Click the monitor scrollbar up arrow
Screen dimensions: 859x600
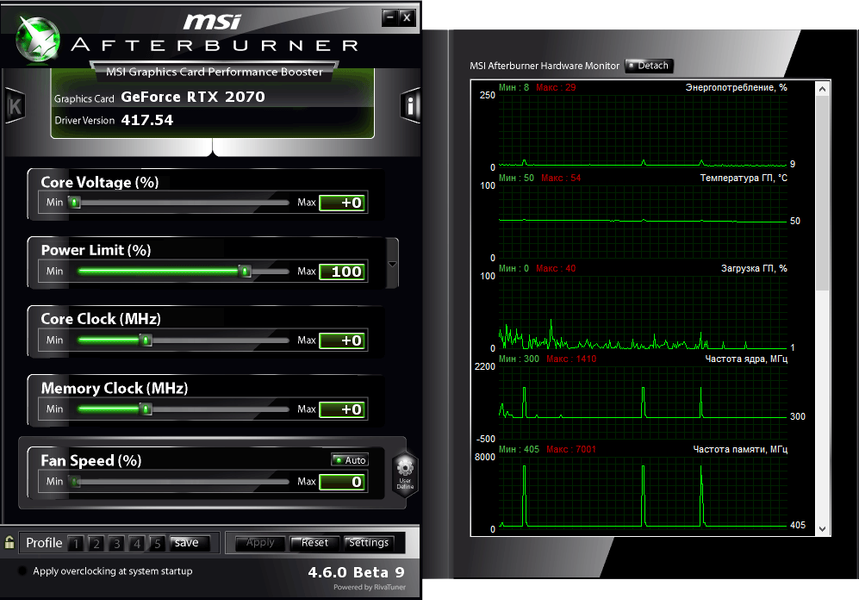pos(822,89)
